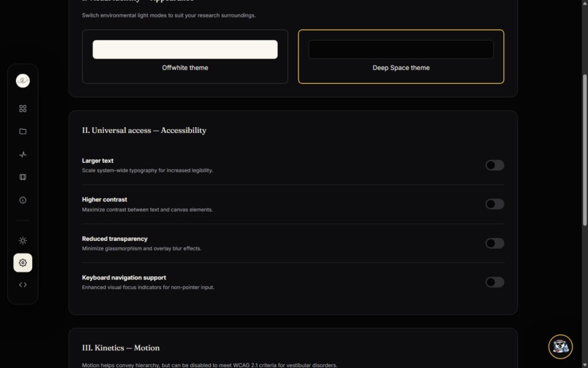The width and height of the screenshot is (588, 368).
Task: Click the page vertical scrollbar
Action: pyautogui.click(x=584, y=150)
